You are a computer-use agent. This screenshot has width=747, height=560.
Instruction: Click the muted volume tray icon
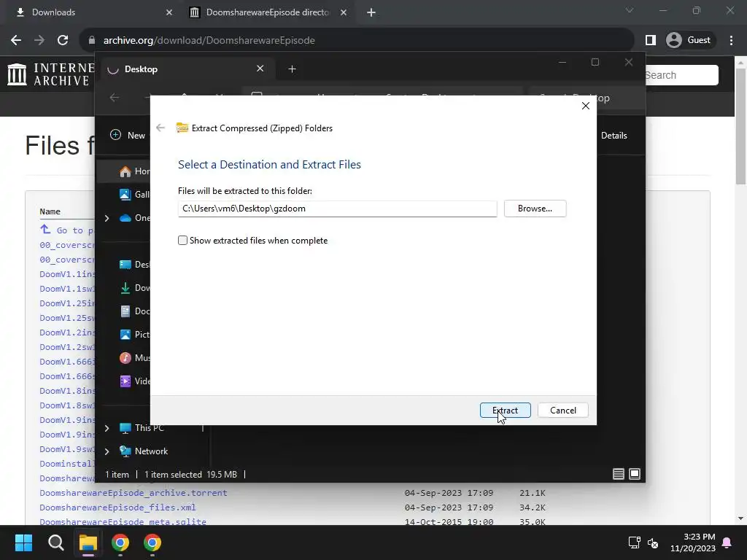(653, 542)
